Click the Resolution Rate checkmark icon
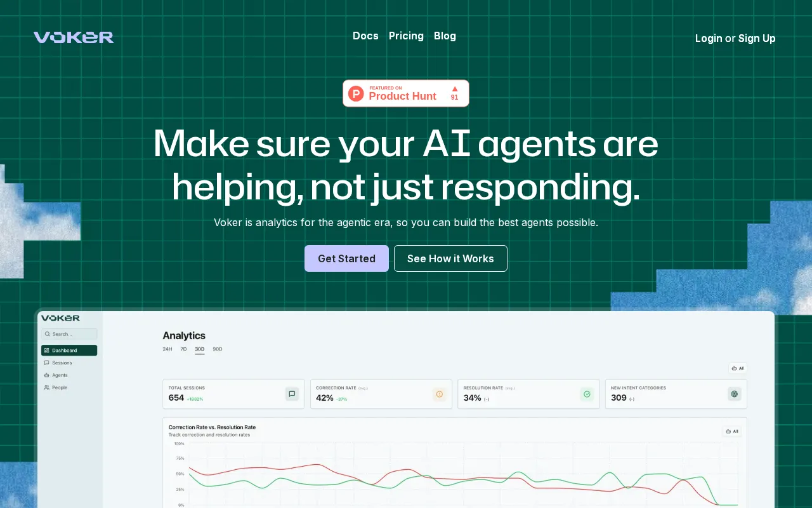812x508 pixels. [587, 394]
